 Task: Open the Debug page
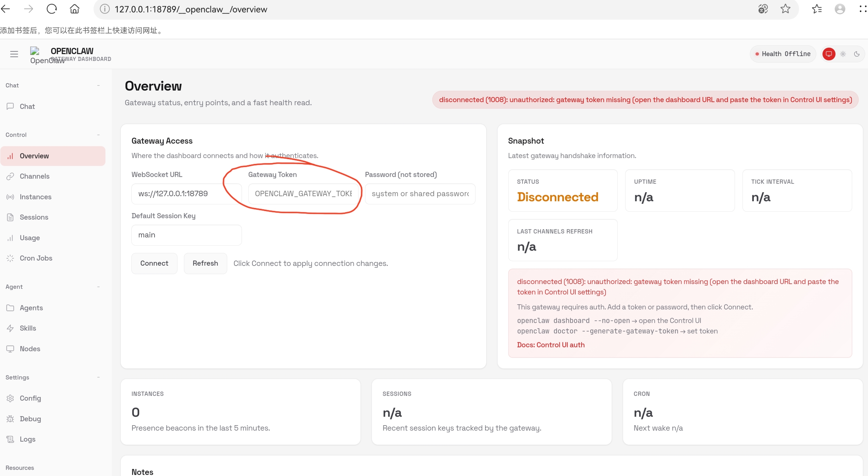(x=30, y=419)
